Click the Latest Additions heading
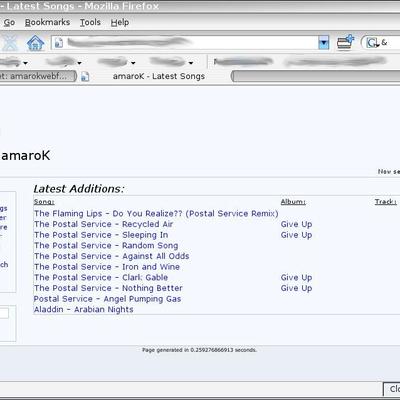Viewport: 400px width, 400px height. (x=79, y=189)
